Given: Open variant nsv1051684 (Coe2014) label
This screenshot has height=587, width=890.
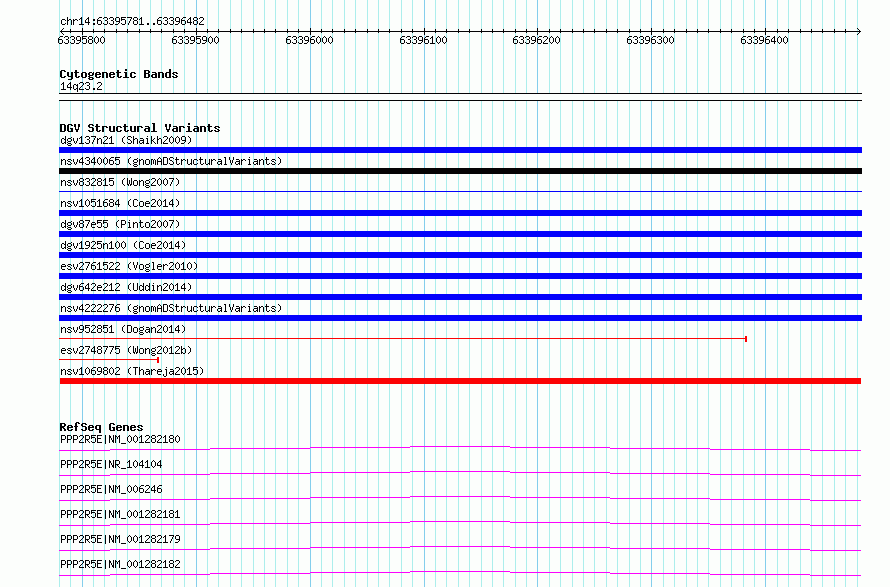Looking at the screenshot, I should tap(120, 203).
